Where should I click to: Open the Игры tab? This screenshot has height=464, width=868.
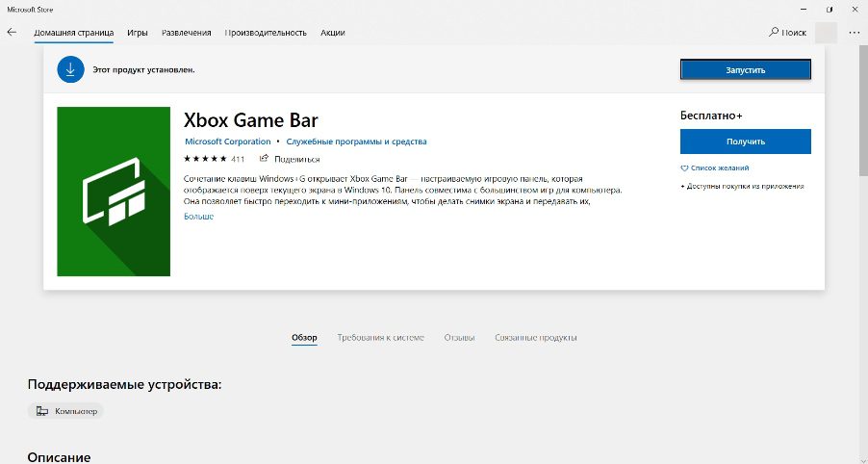click(x=138, y=33)
